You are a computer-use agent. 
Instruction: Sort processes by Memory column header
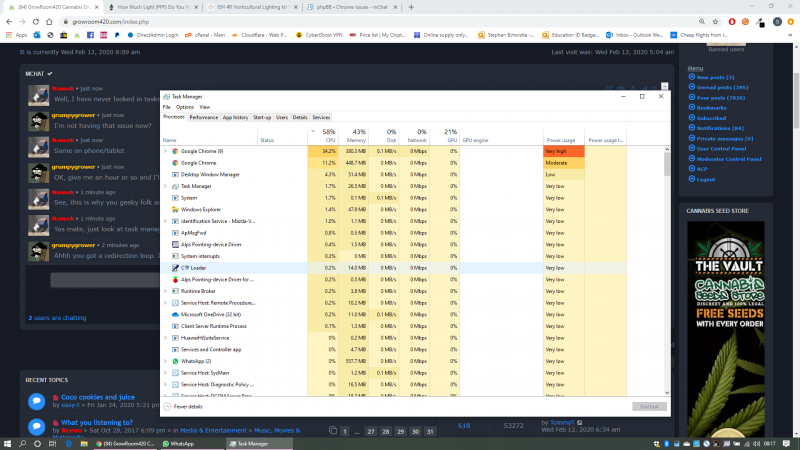pyautogui.click(x=358, y=136)
